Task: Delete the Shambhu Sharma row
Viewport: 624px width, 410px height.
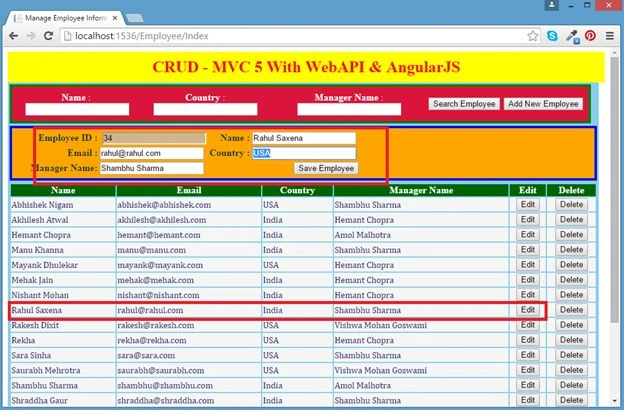Action: click(x=571, y=385)
